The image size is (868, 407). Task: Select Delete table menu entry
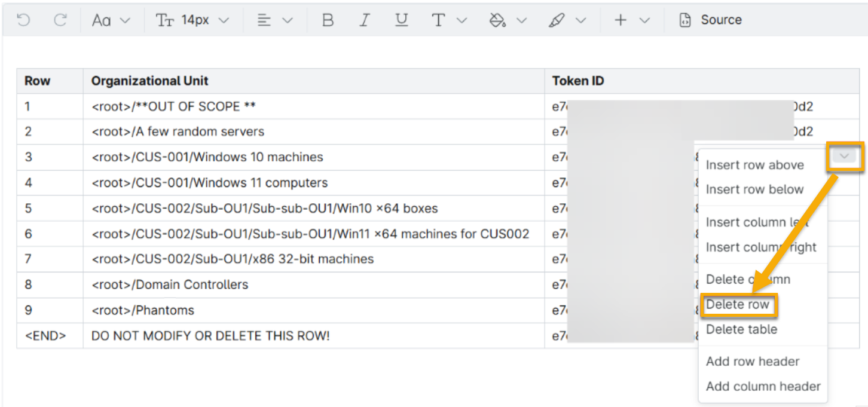coord(741,329)
